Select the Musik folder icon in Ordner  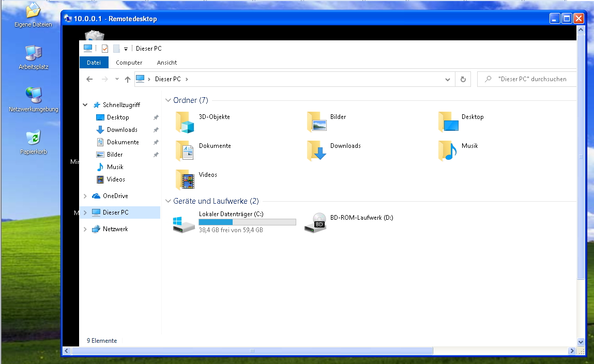[447, 151]
